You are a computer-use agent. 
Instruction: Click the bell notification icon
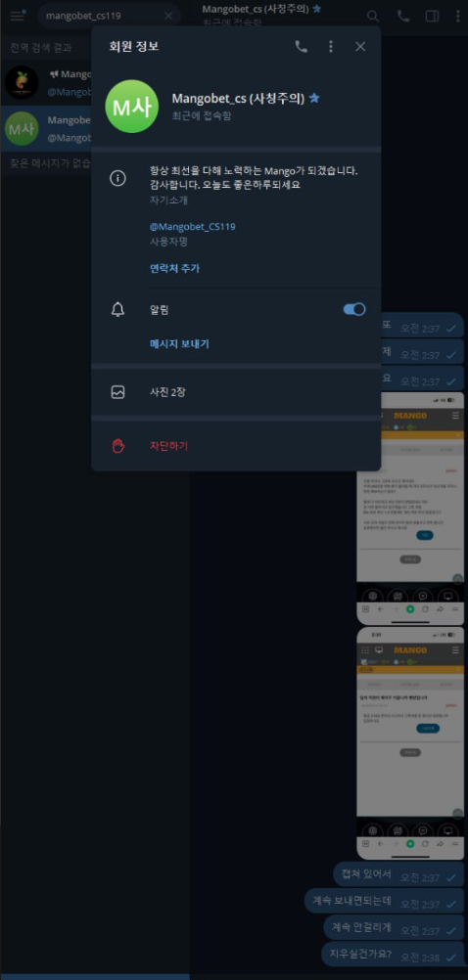tap(117, 309)
